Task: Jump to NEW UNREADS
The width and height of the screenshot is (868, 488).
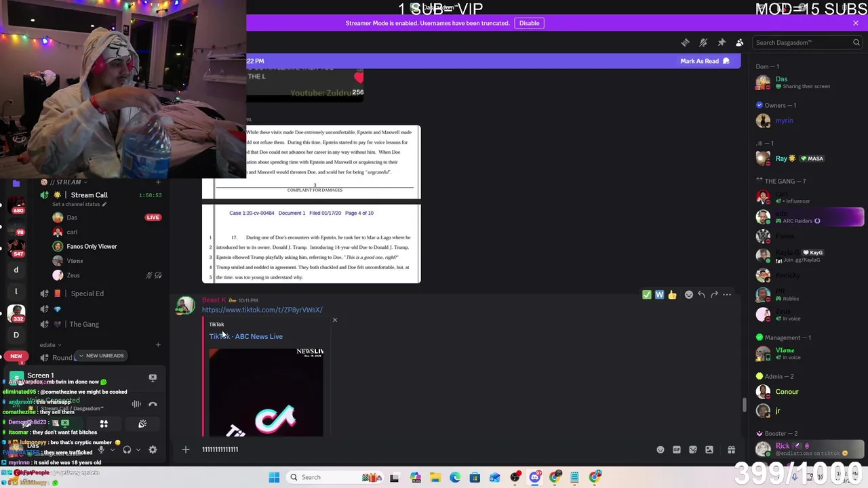Action: point(100,355)
